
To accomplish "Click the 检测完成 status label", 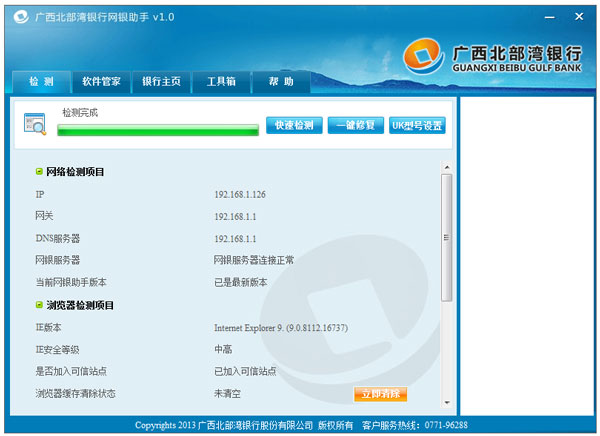I will (x=80, y=113).
